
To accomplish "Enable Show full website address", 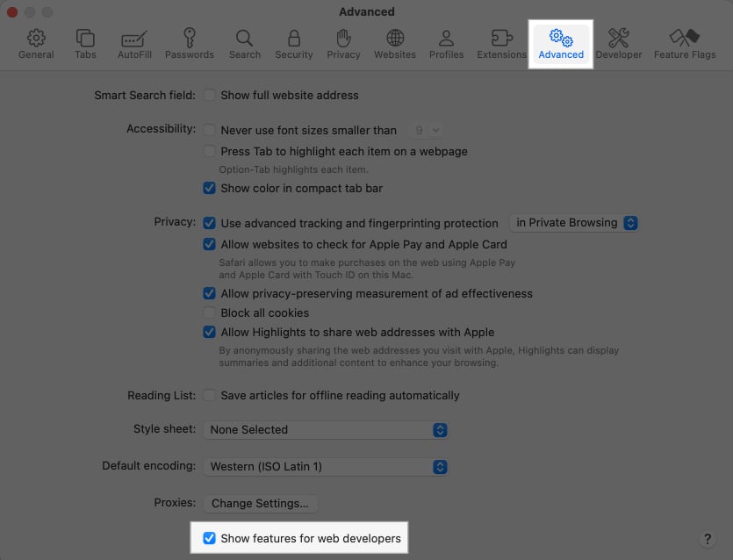I will (209, 96).
